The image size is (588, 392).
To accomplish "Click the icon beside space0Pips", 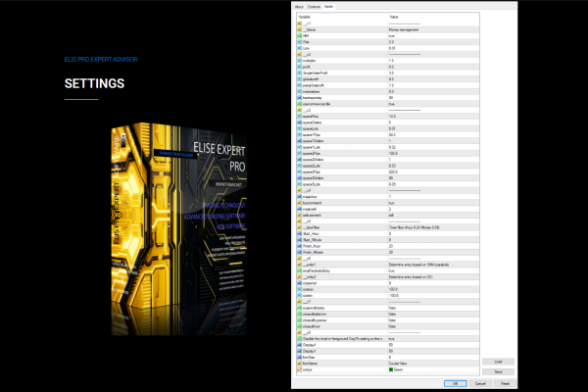I will click(x=299, y=117).
